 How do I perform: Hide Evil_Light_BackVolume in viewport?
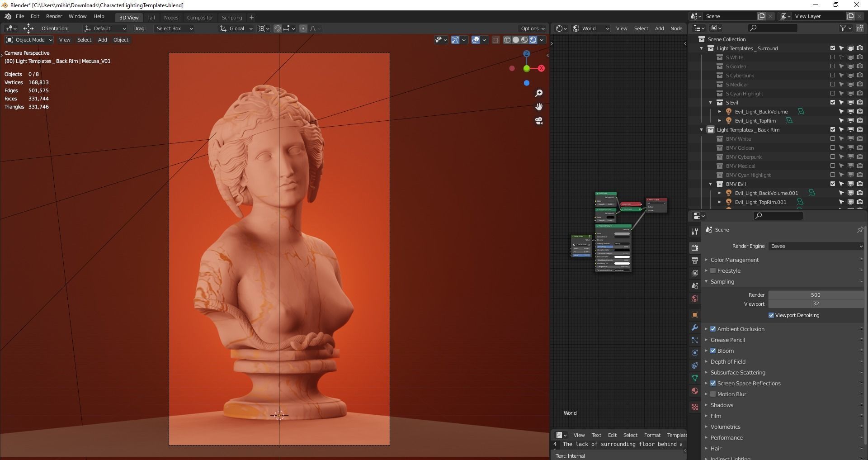(x=850, y=112)
